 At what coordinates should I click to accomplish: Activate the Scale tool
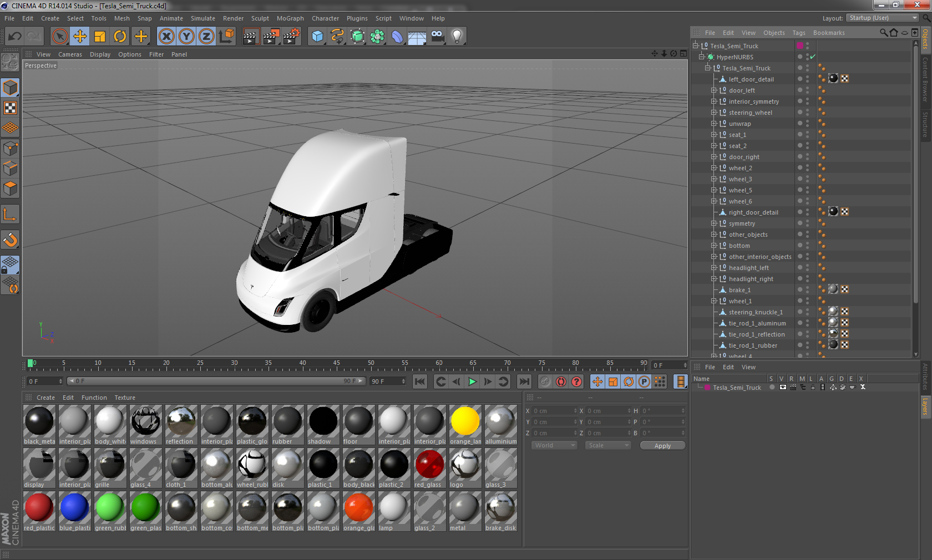pyautogui.click(x=100, y=37)
